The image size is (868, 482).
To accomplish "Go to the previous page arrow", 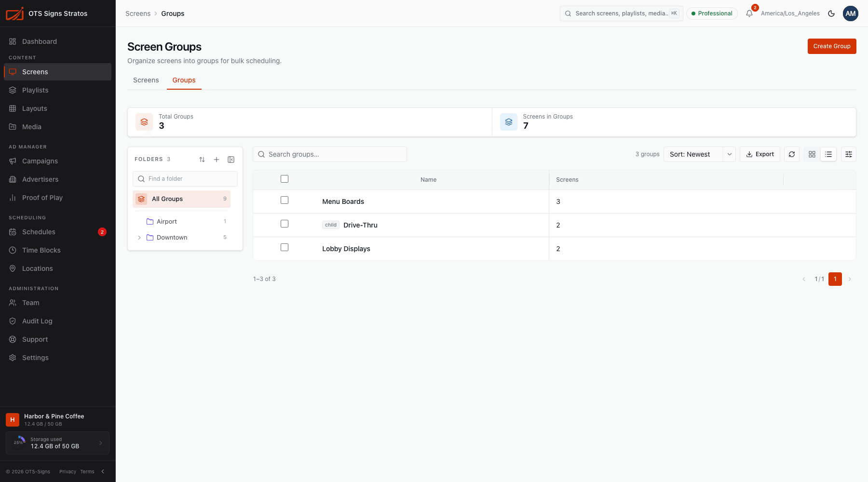I will (804, 279).
